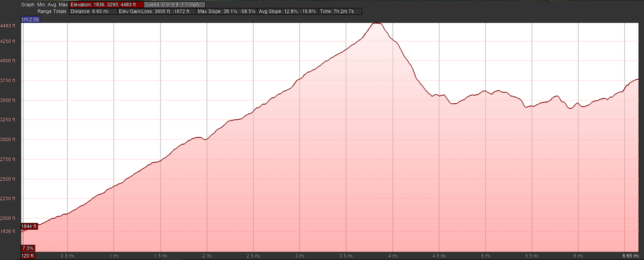
Task: Click the 7.3% slope tag
Action: click(x=28, y=248)
